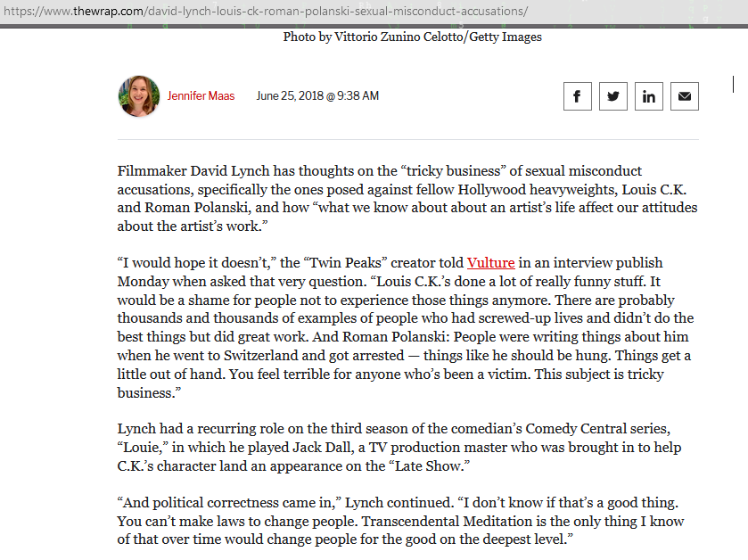This screenshot has height=560, width=748.
Task: Share article via Facebook icon
Action: [577, 96]
